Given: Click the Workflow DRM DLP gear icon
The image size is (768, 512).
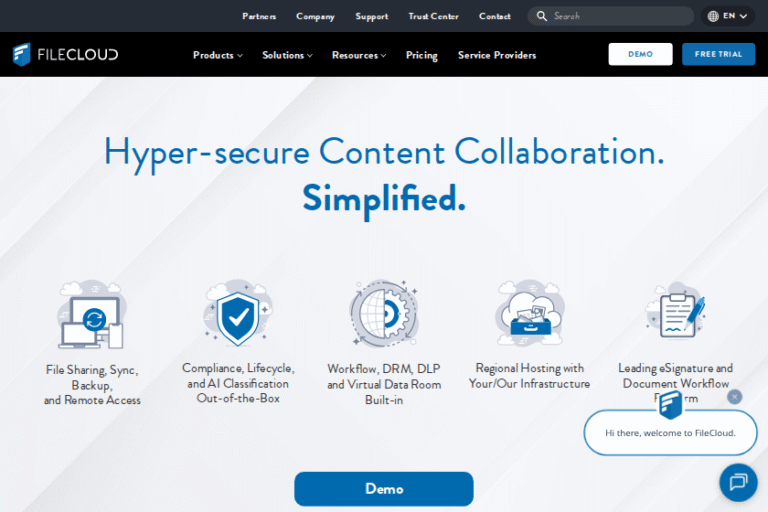Looking at the screenshot, I should pyautogui.click(x=384, y=316).
